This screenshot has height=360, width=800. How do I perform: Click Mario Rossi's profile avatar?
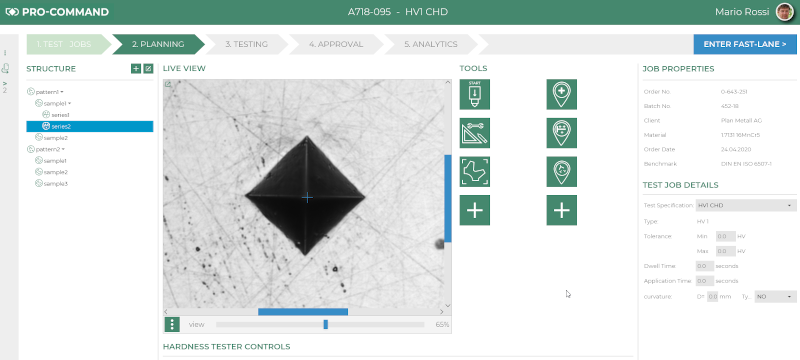(x=785, y=12)
